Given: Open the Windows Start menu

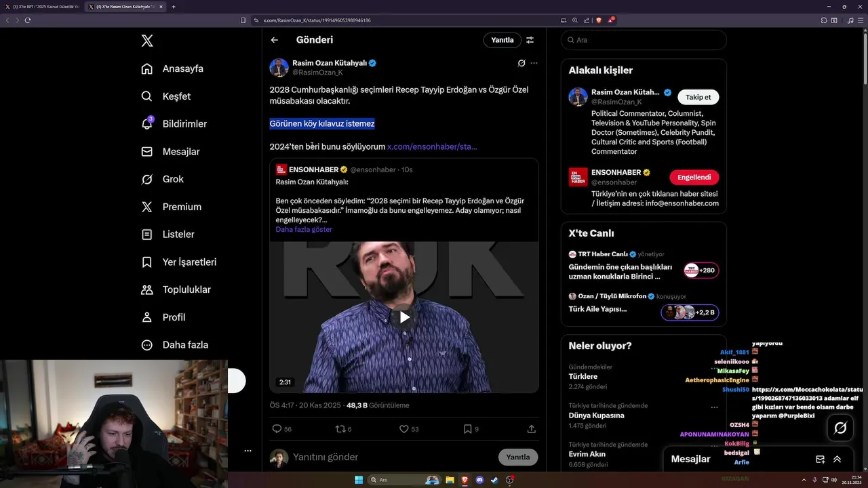Looking at the screenshot, I should [x=359, y=480].
